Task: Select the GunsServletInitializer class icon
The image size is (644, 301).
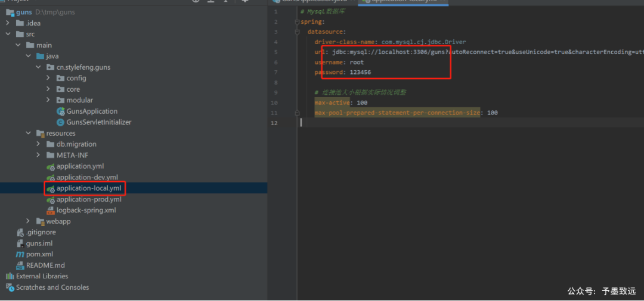Action: pos(60,122)
